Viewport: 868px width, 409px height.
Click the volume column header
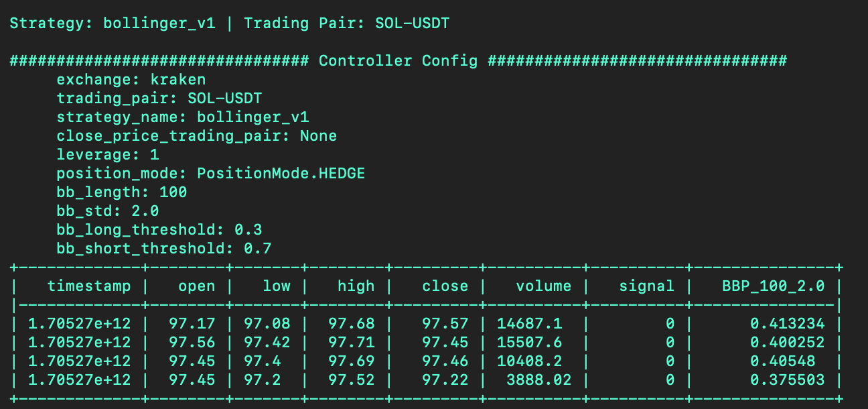click(543, 286)
